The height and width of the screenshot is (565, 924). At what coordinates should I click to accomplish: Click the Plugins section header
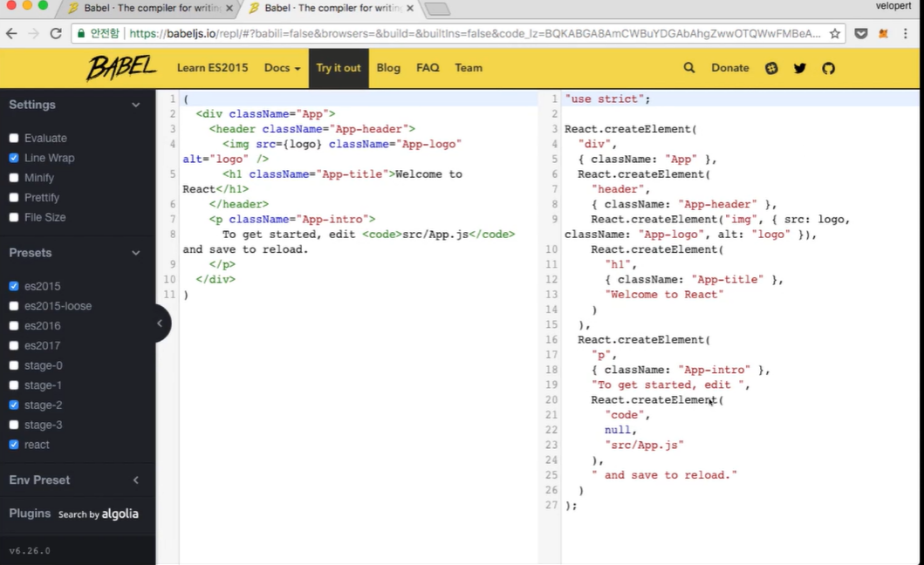pyautogui.click(x=30, y=514)
